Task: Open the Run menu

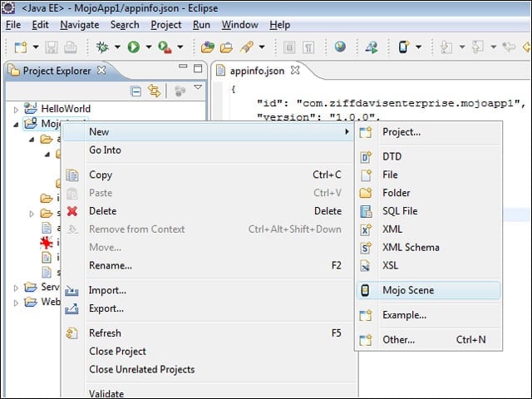Action: (x=201, y=25)
